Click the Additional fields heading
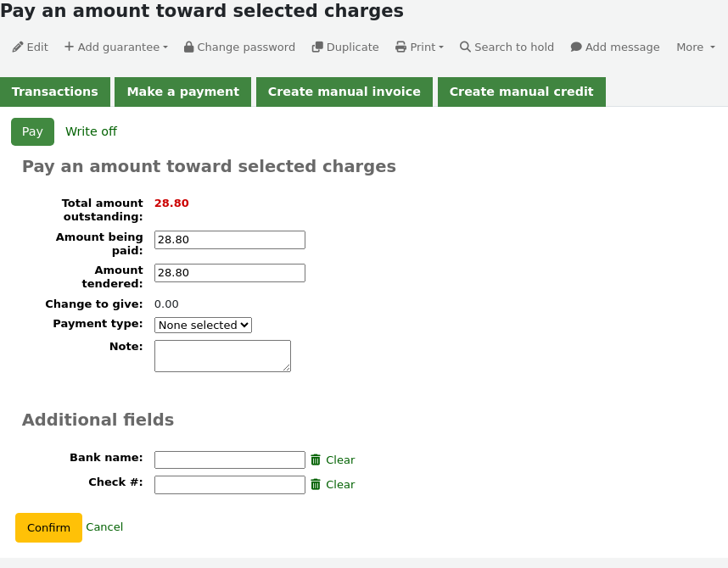728x568 pixels. click(98, 420)
